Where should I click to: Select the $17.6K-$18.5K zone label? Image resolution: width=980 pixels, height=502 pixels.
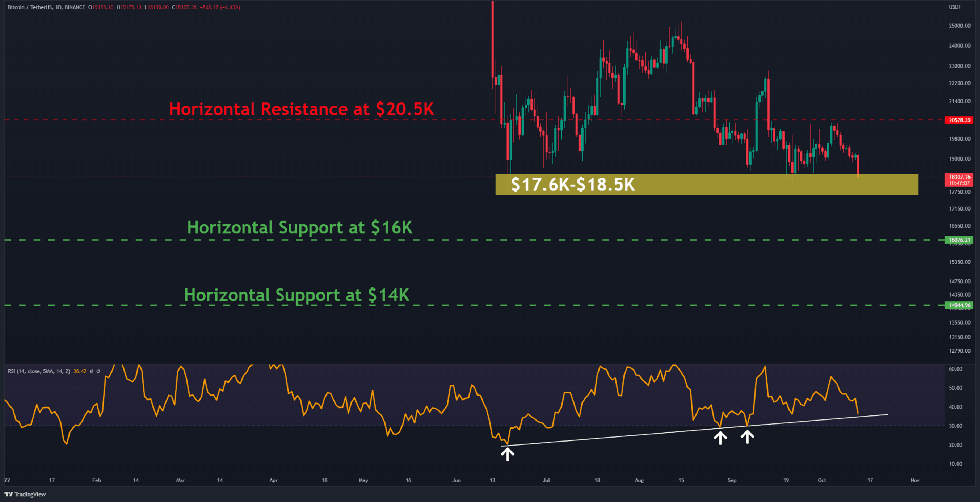pos(573,185)
